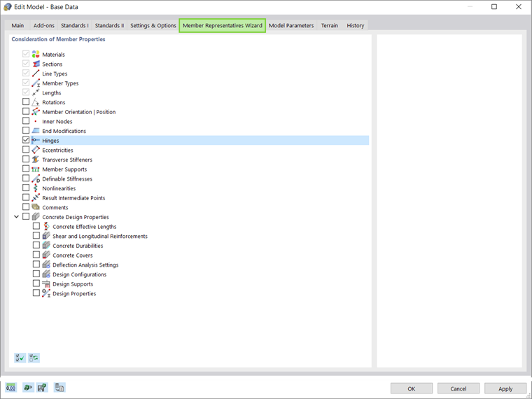This screenshot has height=399, width=532.
Task: Click the Cancel button
Action: point(458,388)
